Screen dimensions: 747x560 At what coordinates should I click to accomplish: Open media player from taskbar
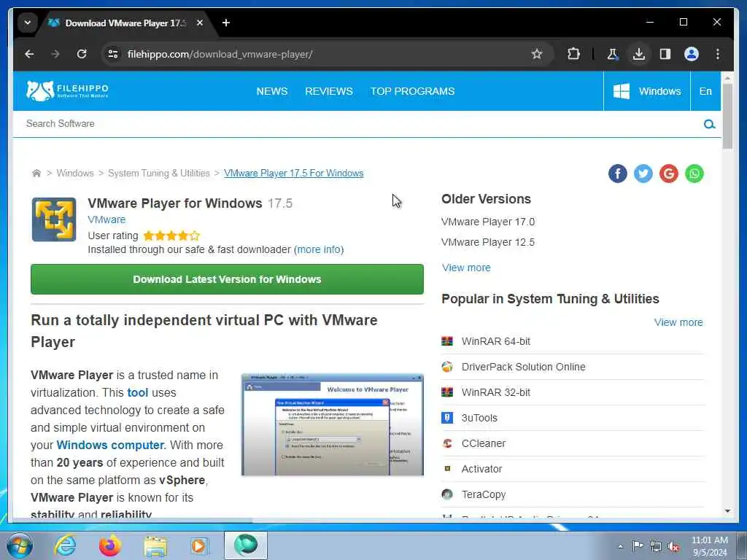click(199, 545)
